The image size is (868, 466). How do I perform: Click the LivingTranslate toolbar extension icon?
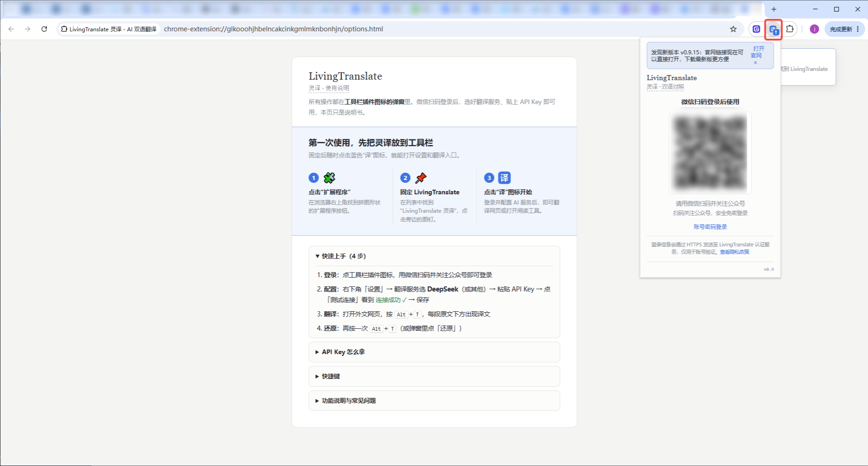[x=774, y=29]
